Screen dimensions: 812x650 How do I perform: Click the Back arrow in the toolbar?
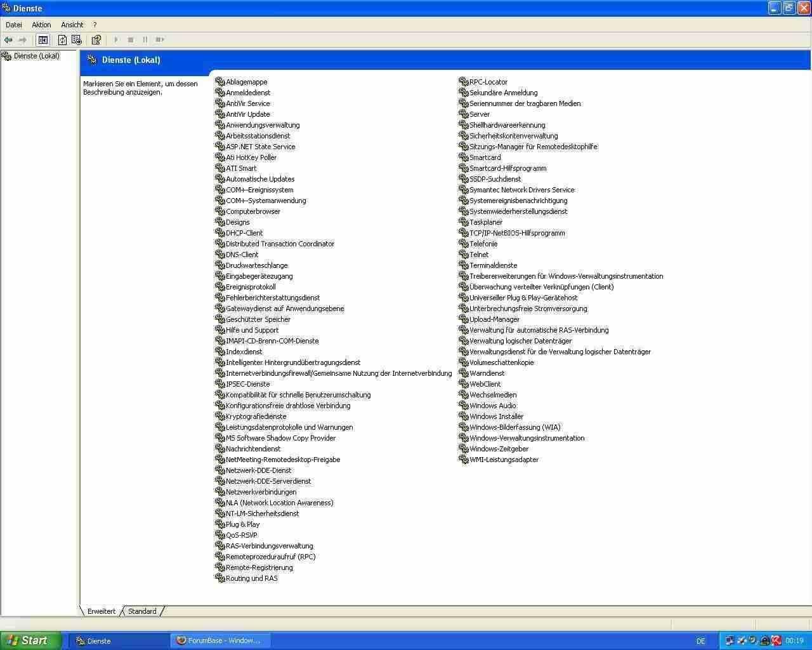click(x=8, y=40)
